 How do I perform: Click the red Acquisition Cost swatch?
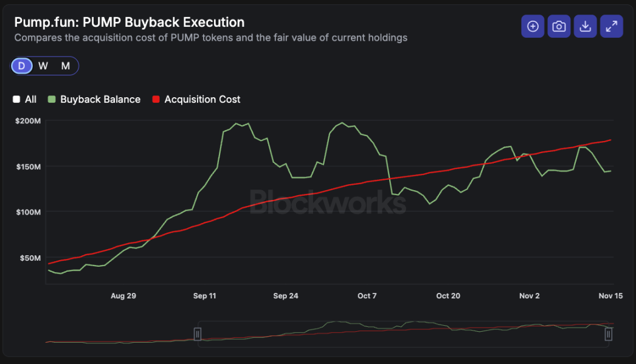(156, 99)
